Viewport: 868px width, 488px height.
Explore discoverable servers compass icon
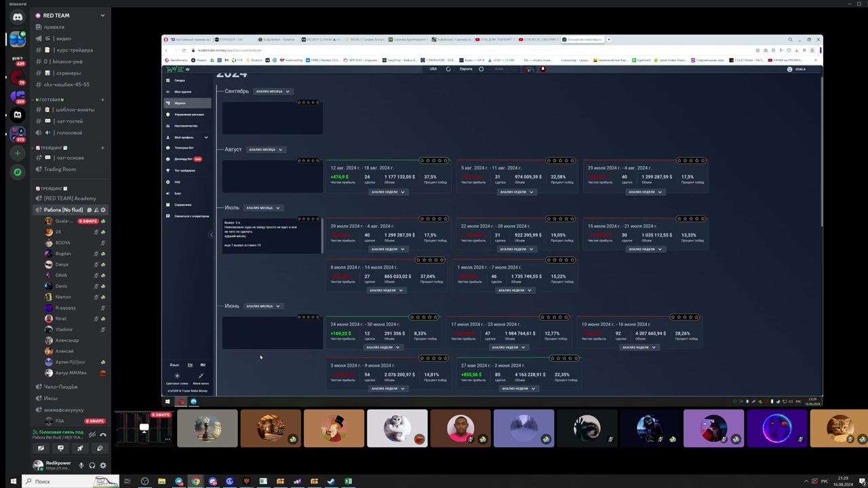tap(18, 172)
